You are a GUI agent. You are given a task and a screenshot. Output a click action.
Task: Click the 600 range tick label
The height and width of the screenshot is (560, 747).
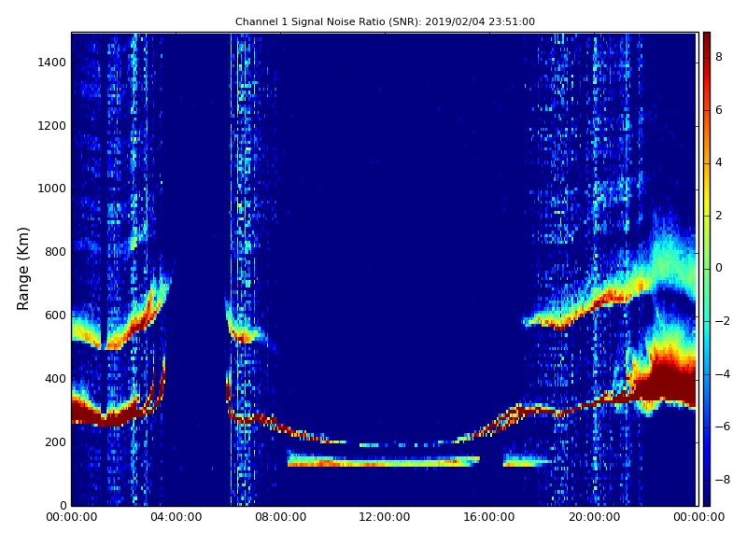55,315
